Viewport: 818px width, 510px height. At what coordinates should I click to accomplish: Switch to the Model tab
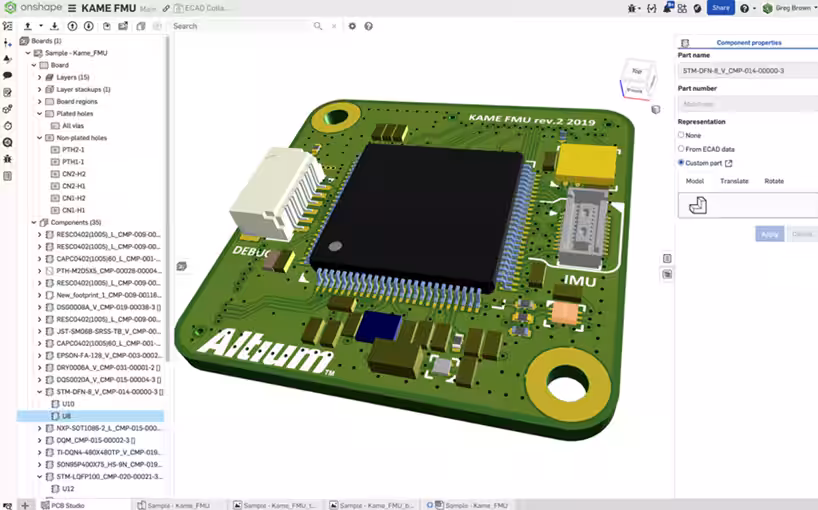point(694,181)
